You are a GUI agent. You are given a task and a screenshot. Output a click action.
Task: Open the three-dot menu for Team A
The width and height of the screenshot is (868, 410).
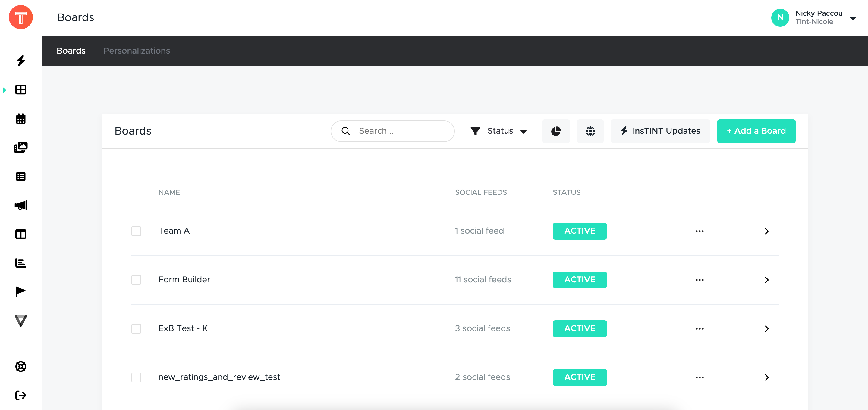click(x=700, y=231)
